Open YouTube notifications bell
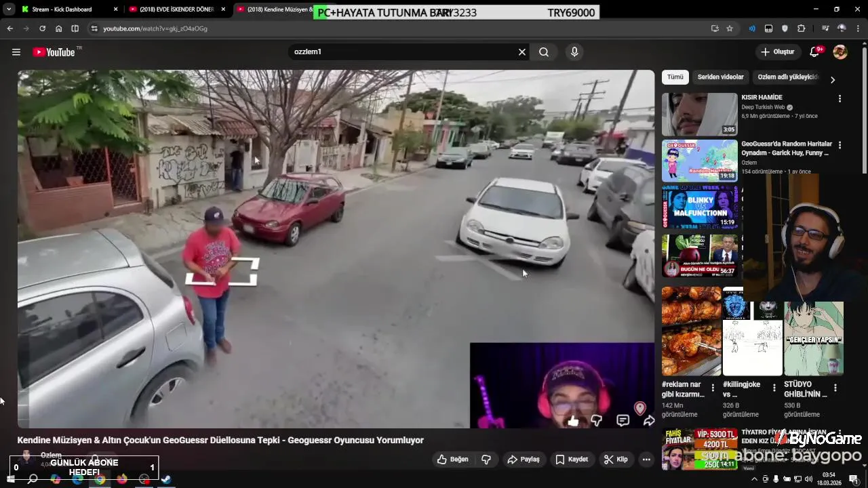The height and width of the screenshot is (488, 868). pos(815,52)
